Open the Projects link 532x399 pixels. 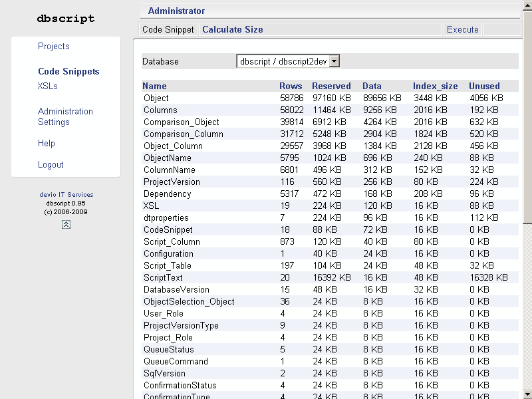[x=54, y=46]
